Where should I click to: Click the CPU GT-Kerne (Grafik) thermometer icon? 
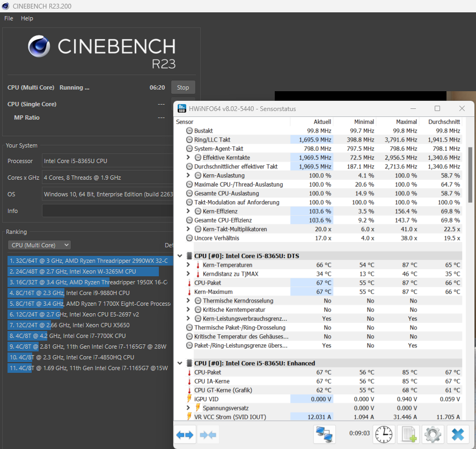point(189,391)
